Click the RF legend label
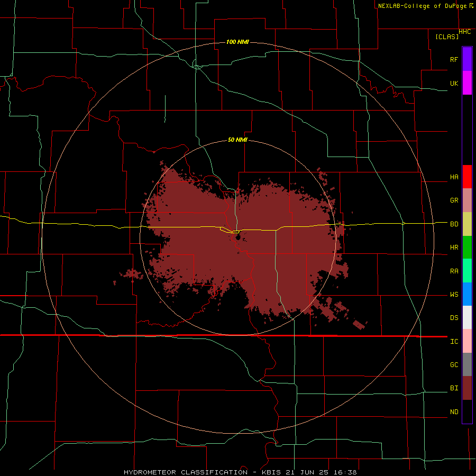The height and width of the screenshot is (476, 476). click(454, 59)
